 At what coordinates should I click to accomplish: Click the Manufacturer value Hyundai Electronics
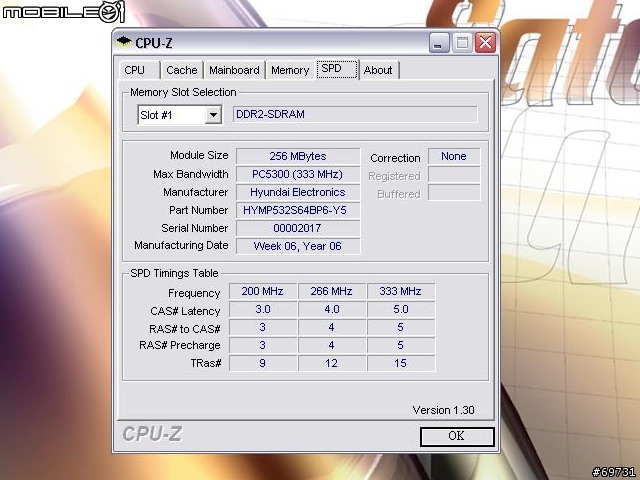pyautogui.click(x=298, y=192)
